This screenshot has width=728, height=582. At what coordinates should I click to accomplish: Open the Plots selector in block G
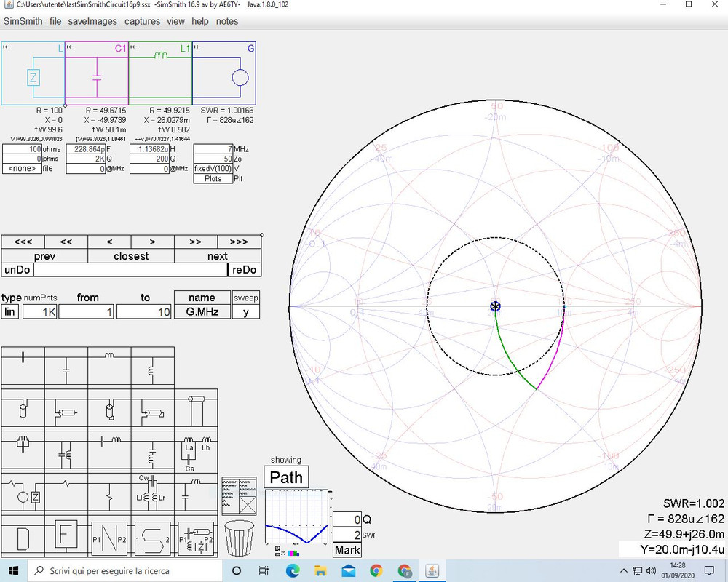(x=213, y=179)
